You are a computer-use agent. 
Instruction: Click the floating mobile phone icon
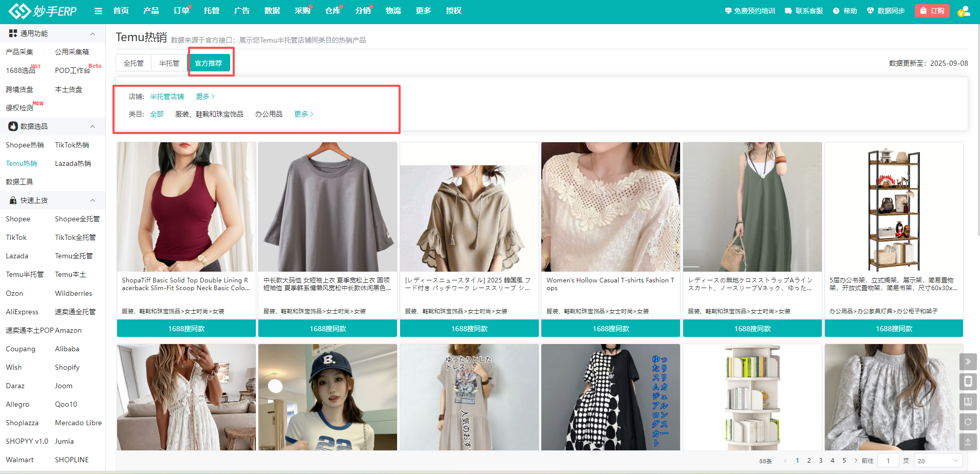968,382
